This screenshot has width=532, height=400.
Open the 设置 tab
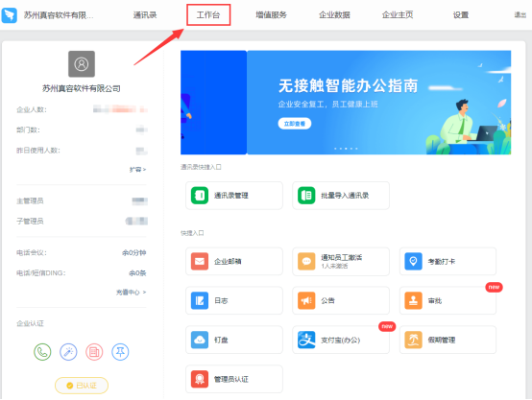460,15
